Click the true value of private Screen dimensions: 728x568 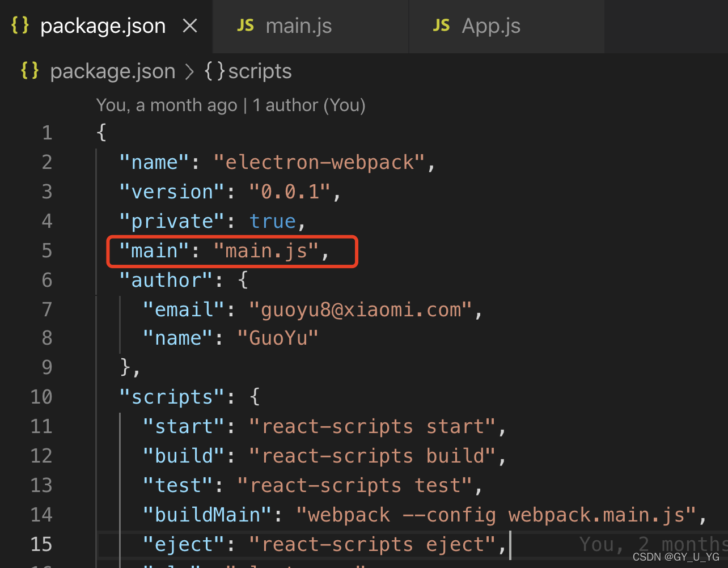coord(273,222)
